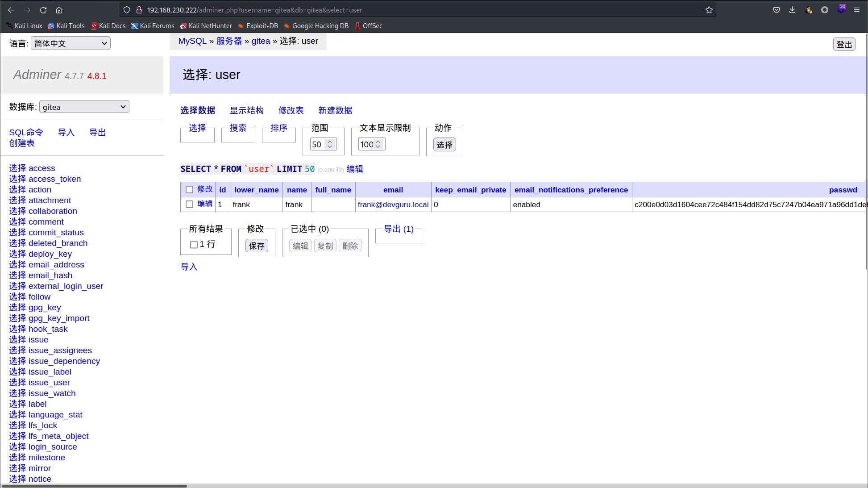Screen dimensions: 868x488
Task: Expand the 导出 (1) export fieldset
Action: point(399,229)
